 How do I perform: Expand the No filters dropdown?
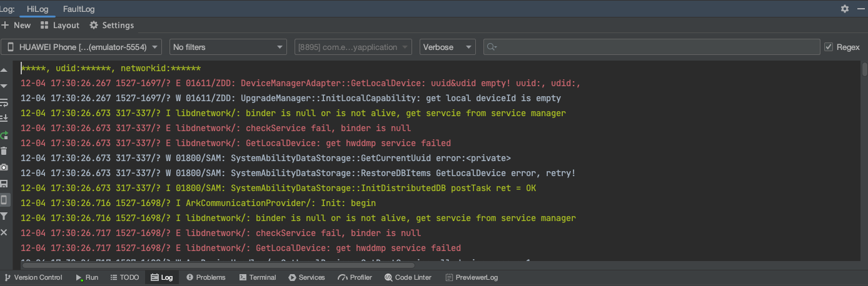[x=228, y=47]
